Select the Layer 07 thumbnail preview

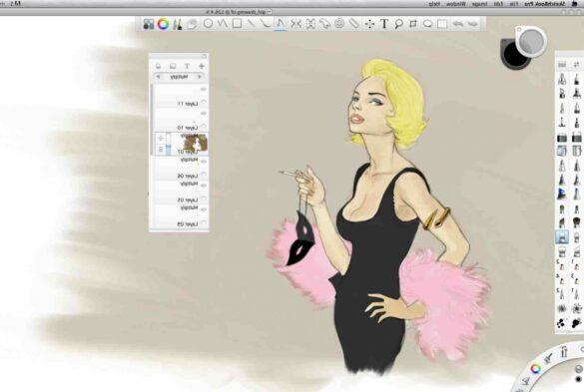coord(195,145)
